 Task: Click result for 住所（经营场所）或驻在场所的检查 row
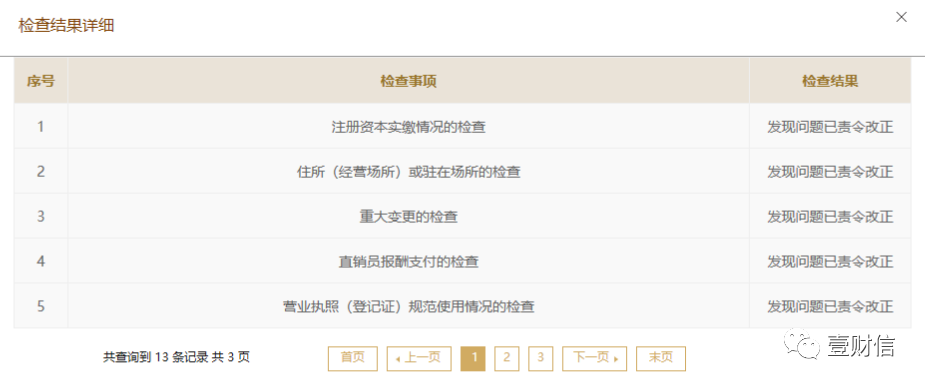tap(830, 171)
